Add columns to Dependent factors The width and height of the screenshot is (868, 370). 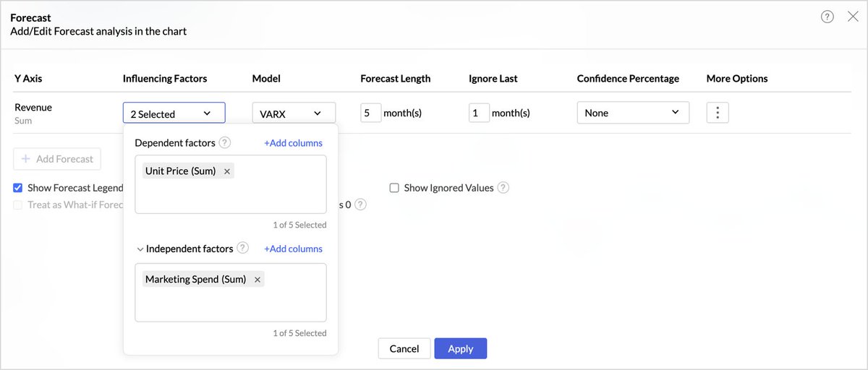click(293, 143)
